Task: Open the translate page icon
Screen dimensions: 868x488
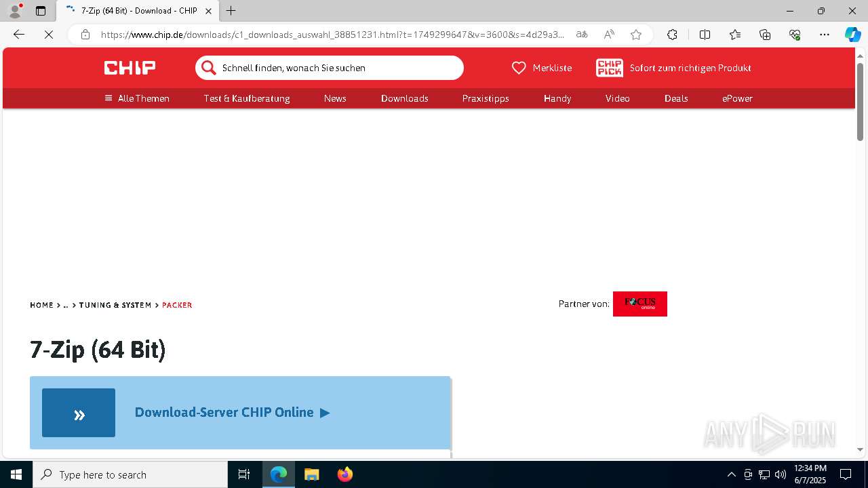Action: click(x=582, y=35)
